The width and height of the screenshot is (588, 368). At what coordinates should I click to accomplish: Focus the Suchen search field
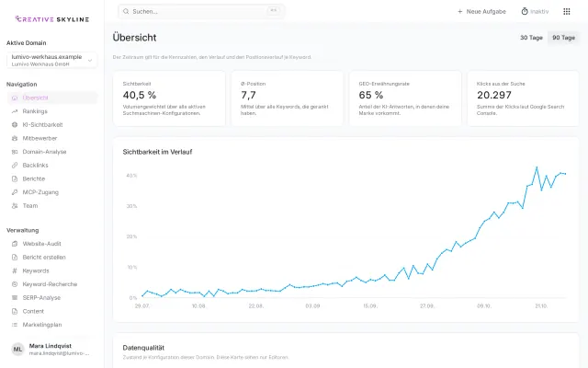pyautogui.click(x=201, y=12)
